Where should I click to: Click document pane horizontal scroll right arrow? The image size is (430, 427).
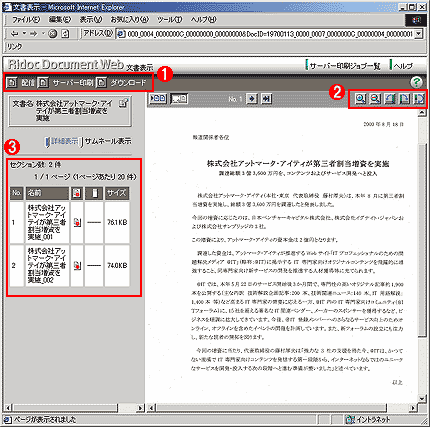[414, 407]
